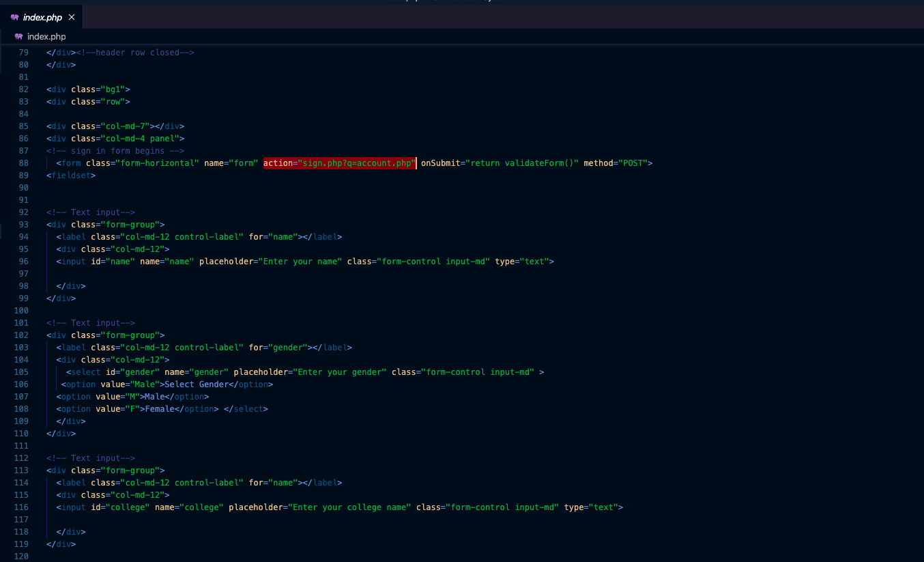Click the highlighted action="sign.php?q=account.php" attribute

click(339, 163)
